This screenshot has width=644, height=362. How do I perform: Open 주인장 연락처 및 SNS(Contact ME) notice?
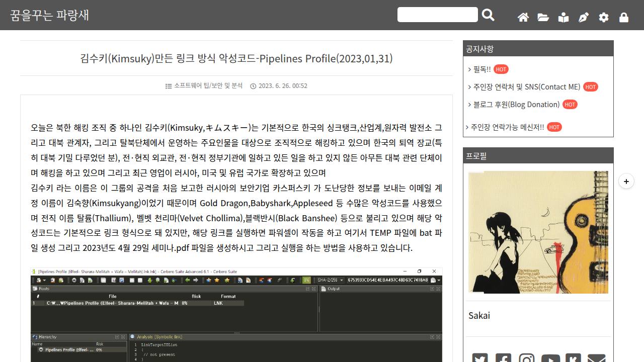(x=527, y=87)
